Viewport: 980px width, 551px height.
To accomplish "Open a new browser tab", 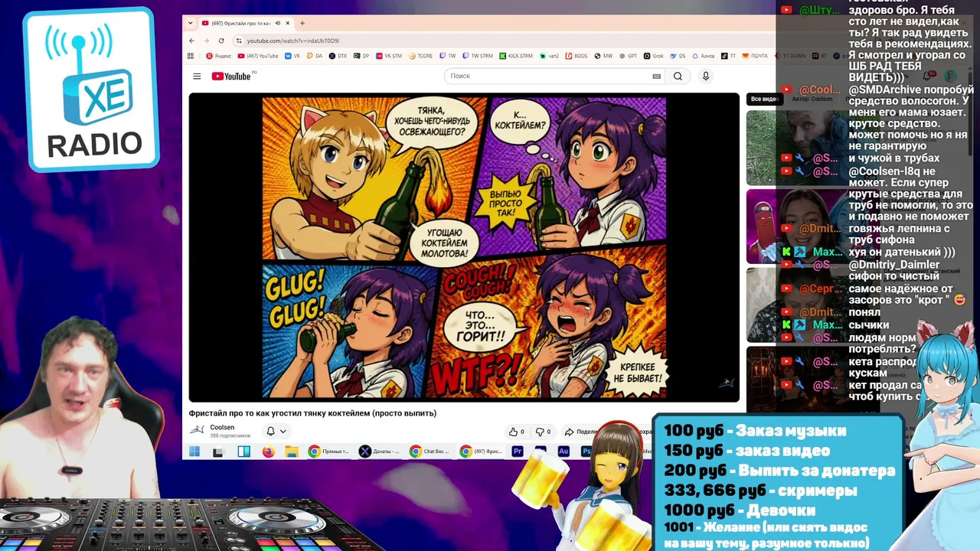I will click(x=302, y=23).
